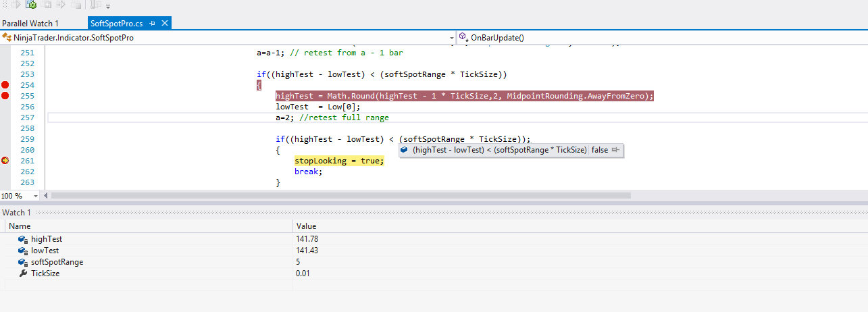Pin the DataTip showing false

(x=615, y=150)
